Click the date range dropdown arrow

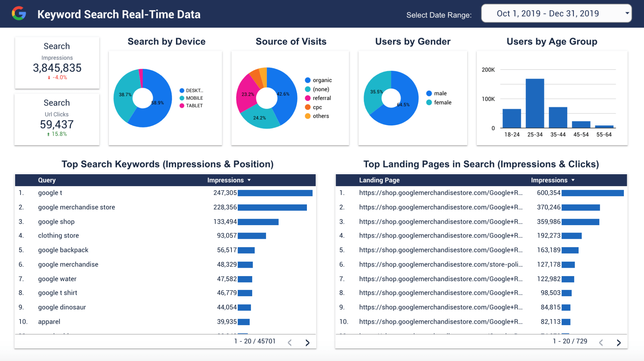point(627,13)
